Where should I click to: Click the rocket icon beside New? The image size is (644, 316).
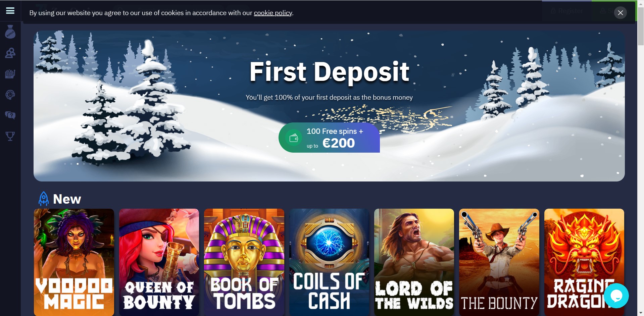pyautogui.click(x=44, y=199)
